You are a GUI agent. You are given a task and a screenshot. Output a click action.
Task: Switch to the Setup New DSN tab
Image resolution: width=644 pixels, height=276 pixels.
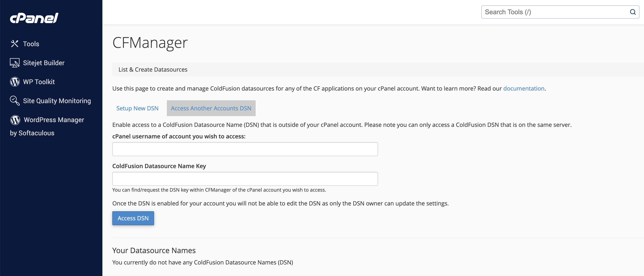pyautogui.click(x=137, y=108)
